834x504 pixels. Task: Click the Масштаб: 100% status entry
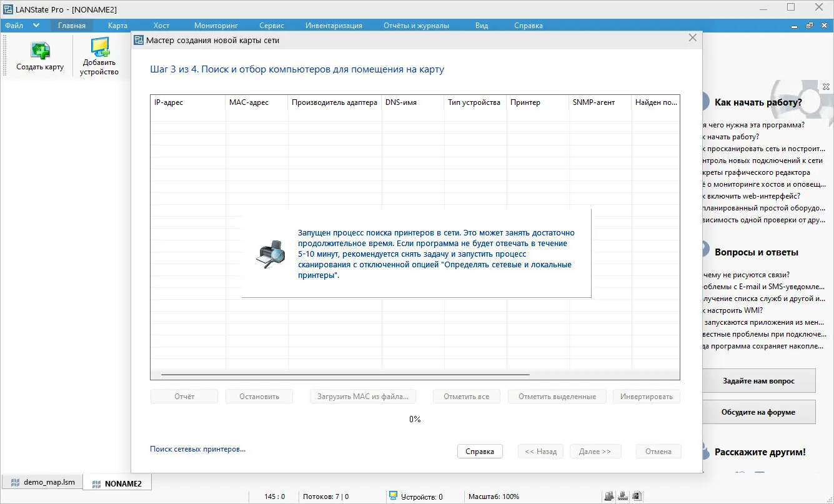[494, 497]
